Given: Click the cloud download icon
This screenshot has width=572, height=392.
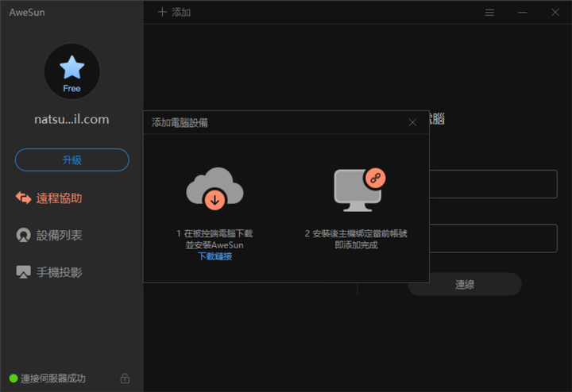Looking at the screenshot, I should [214, 189].
